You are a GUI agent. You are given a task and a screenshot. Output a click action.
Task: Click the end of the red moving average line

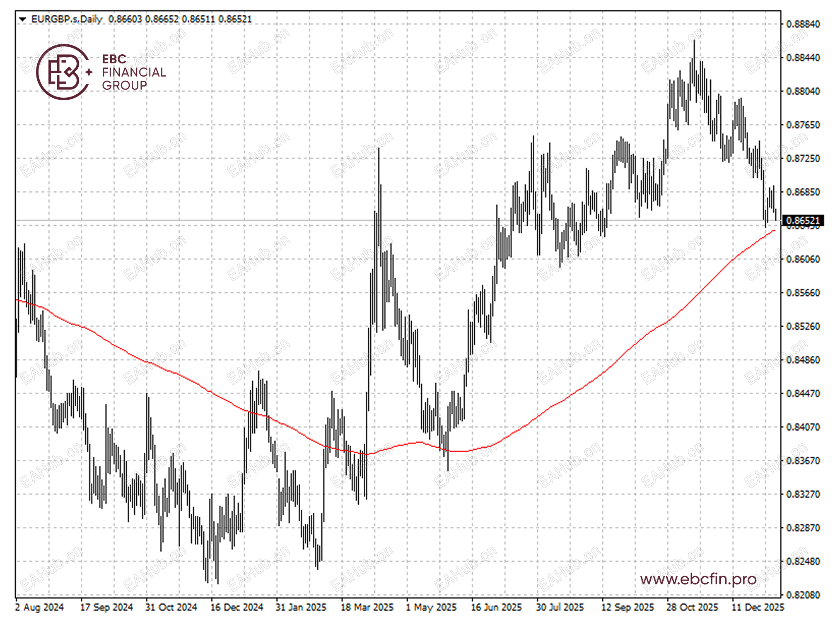pos(774,231)
